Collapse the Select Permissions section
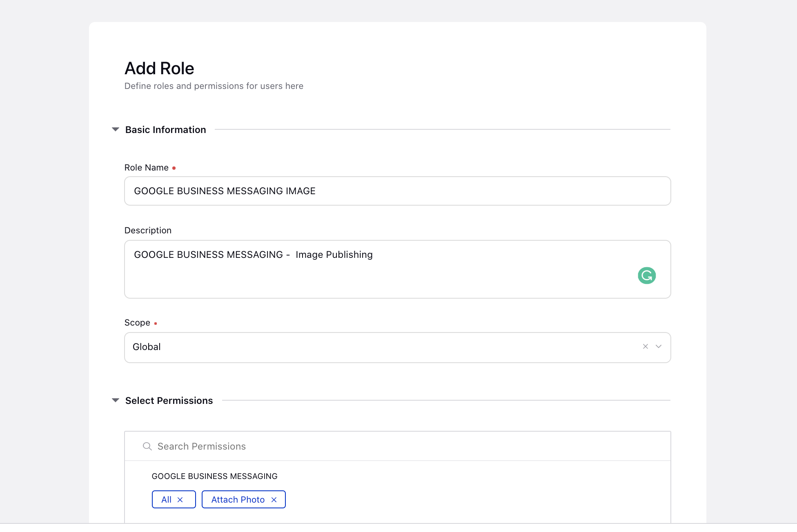The height and width of the screenshot is (532, 797). point(116,400)
